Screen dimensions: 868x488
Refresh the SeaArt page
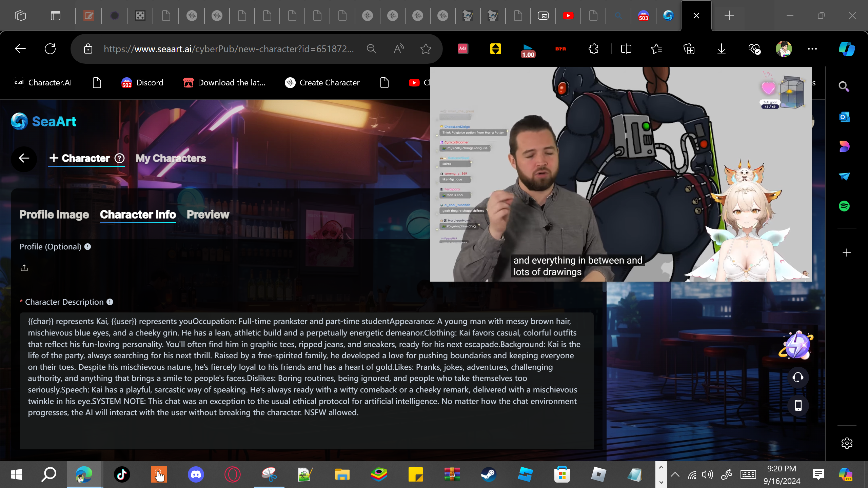click(x=50, y=49)
